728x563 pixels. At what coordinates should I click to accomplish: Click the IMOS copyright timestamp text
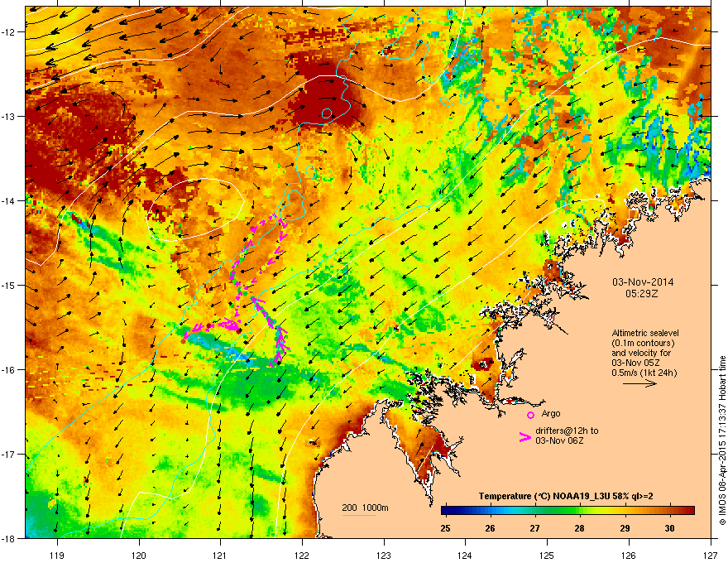[x=722, y=440]
